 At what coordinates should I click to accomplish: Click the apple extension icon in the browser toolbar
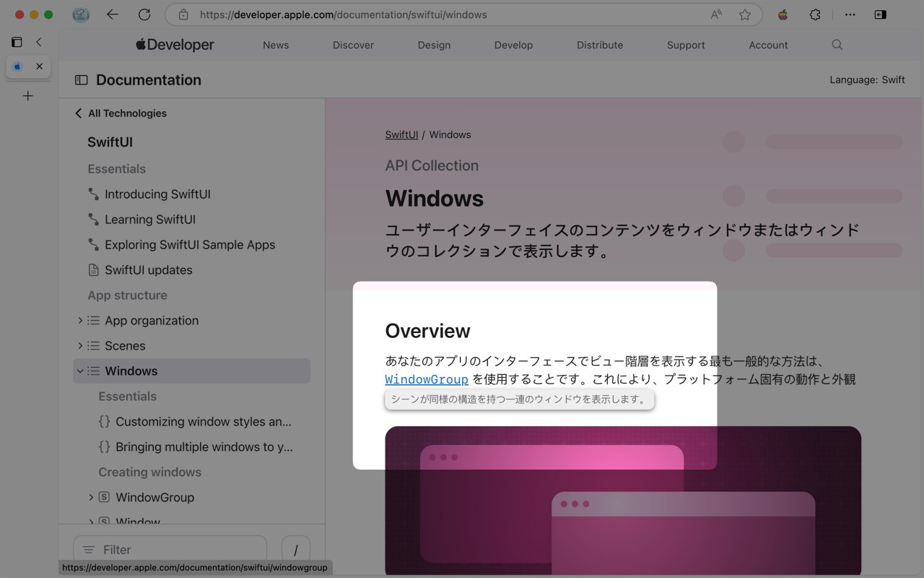(x=783, y=14)
